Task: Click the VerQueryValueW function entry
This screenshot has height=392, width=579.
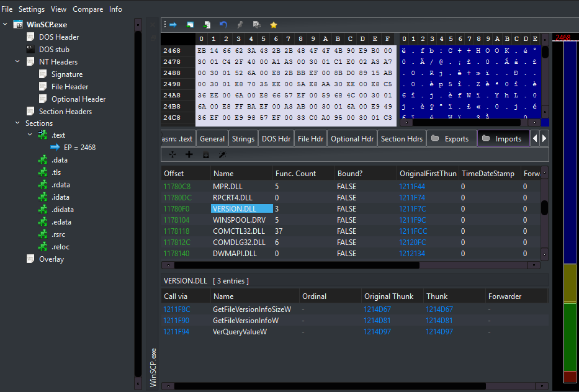Action: [240, 331]
